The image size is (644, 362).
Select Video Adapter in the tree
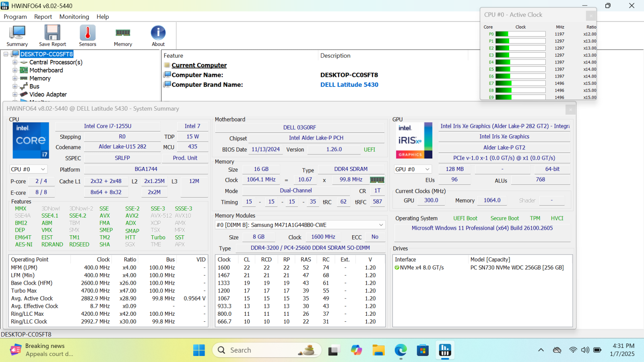[48, 95]
